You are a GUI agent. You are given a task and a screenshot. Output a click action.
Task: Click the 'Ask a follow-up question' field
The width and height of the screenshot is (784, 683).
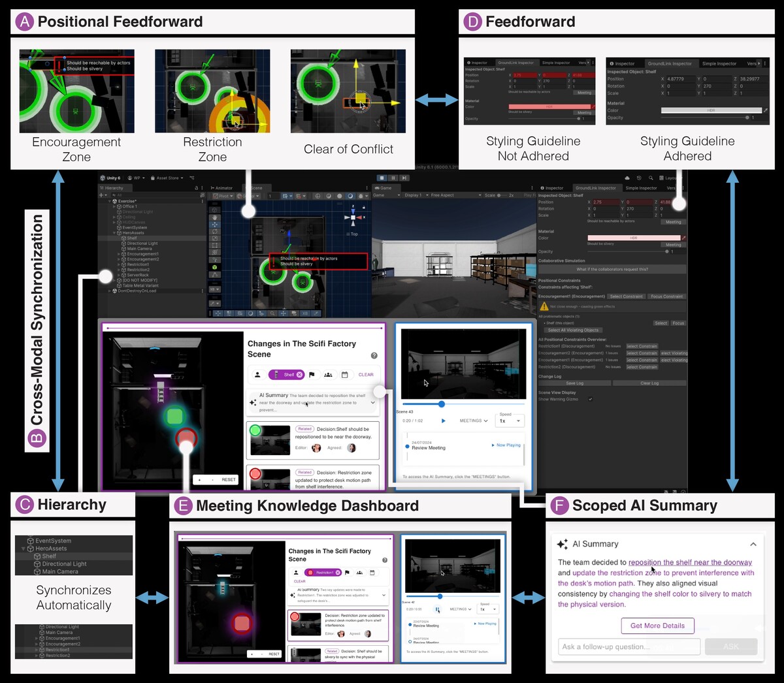tap(629, 646)
